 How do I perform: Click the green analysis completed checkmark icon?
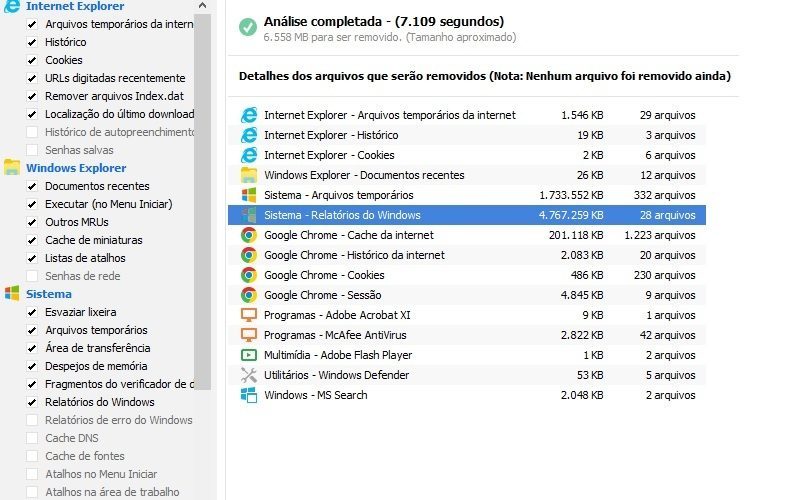(248, 27)
